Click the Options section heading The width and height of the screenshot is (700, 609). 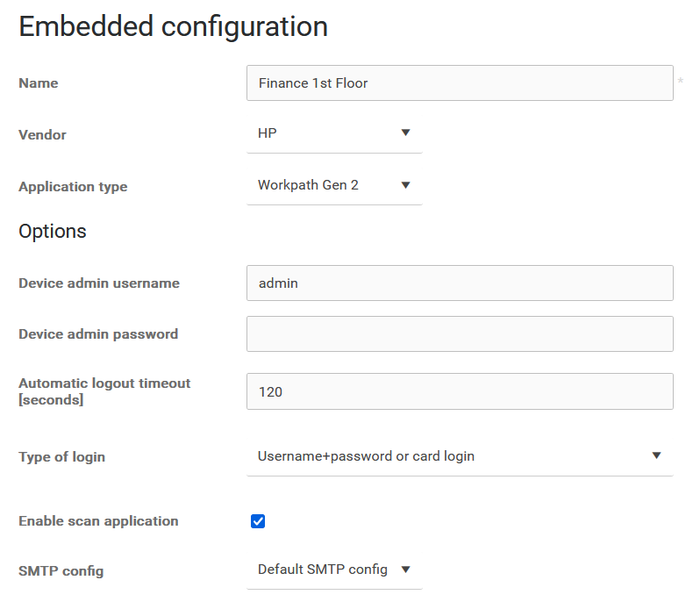pyautogui.click(x=53, y=232)
